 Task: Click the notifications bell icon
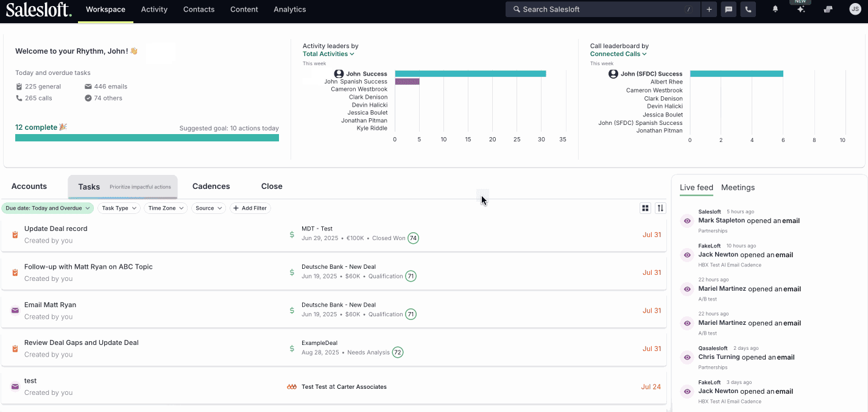[775, 9]
